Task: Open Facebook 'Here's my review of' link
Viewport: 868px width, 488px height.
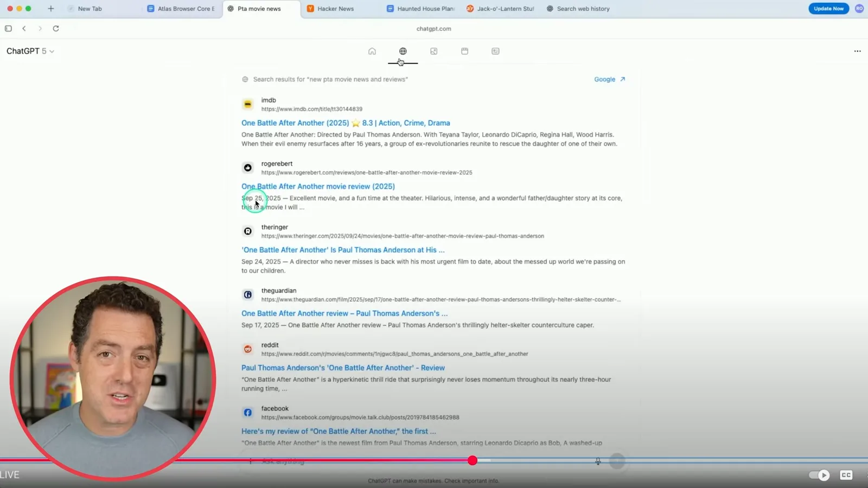Action: point(339,432)
